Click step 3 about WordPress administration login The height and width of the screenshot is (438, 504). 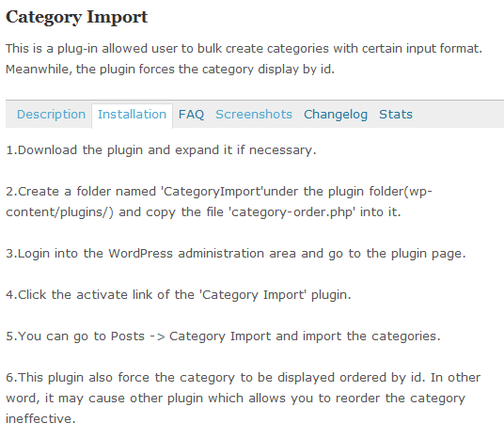coord(236,254)
